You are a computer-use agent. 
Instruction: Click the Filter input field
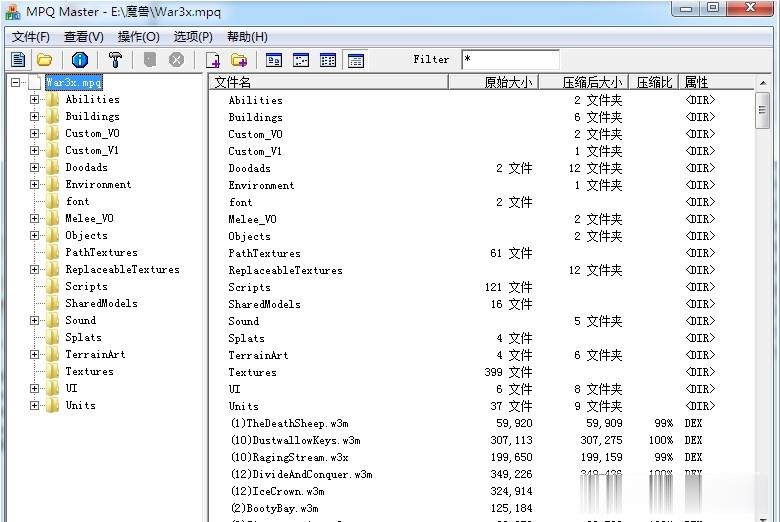[x=510, y=60]
